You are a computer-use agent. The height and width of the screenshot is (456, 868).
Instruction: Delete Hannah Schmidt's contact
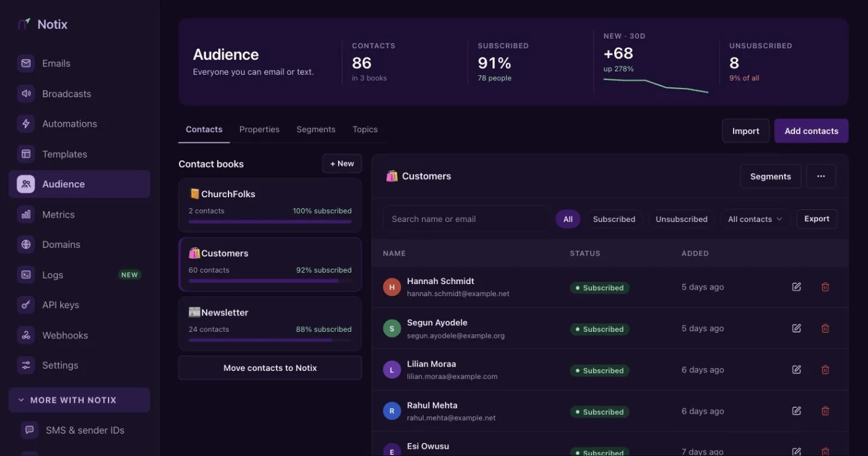(825, 287)
